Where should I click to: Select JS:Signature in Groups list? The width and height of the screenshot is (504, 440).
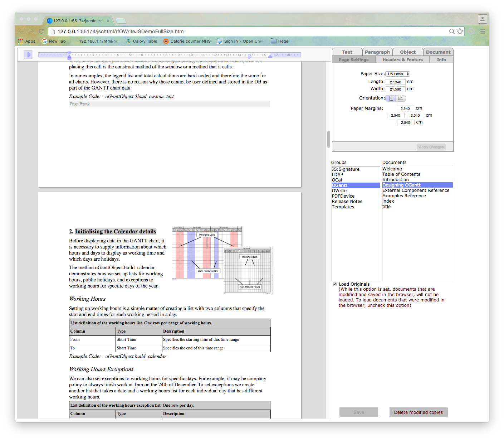[x=356, y=169]
